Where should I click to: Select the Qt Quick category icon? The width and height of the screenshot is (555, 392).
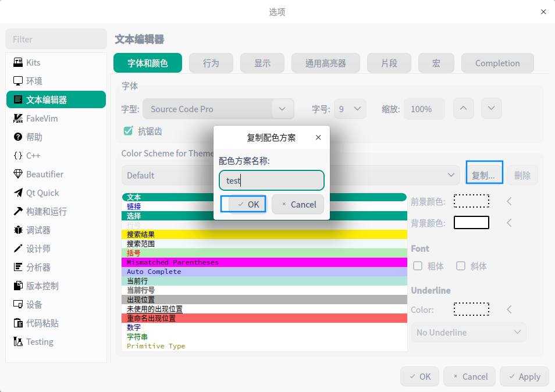18,193
